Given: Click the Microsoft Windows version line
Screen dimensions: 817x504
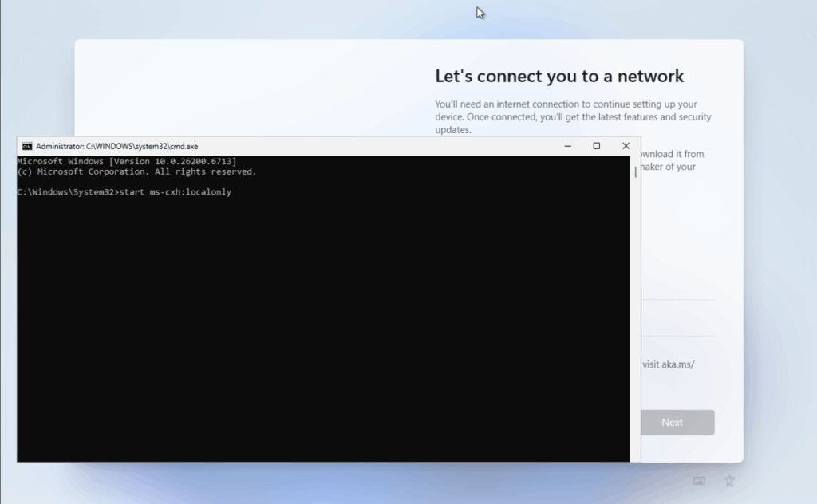Looking at the screenshot, I should click(x=126, y=161).
